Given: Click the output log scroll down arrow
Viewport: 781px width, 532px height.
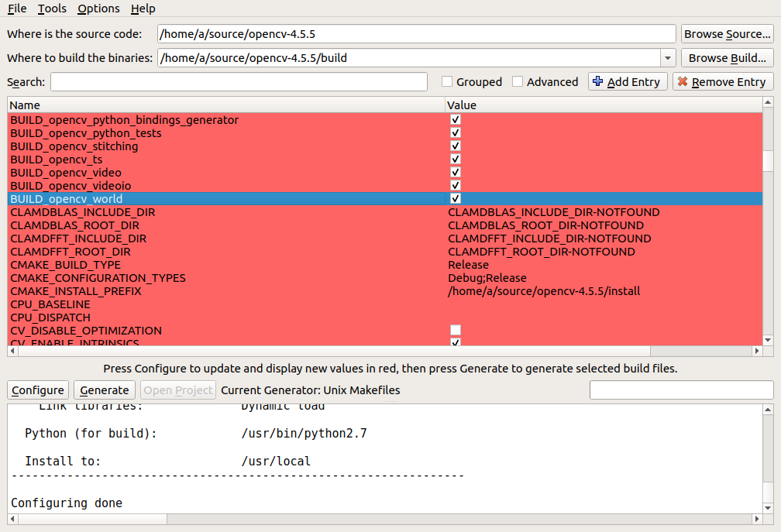Looking at the screenshot, I should (x=768, y=508).
